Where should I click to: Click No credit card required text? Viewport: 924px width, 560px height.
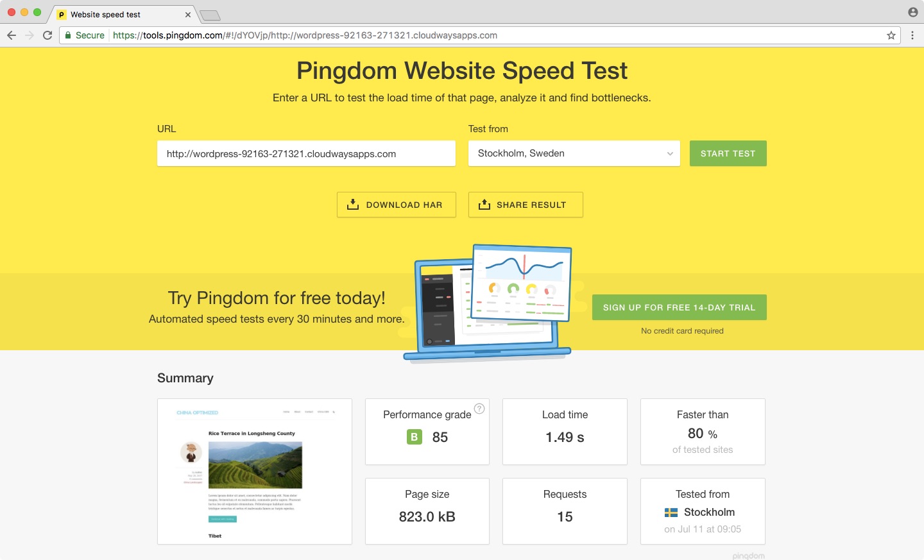coord(682,331)
